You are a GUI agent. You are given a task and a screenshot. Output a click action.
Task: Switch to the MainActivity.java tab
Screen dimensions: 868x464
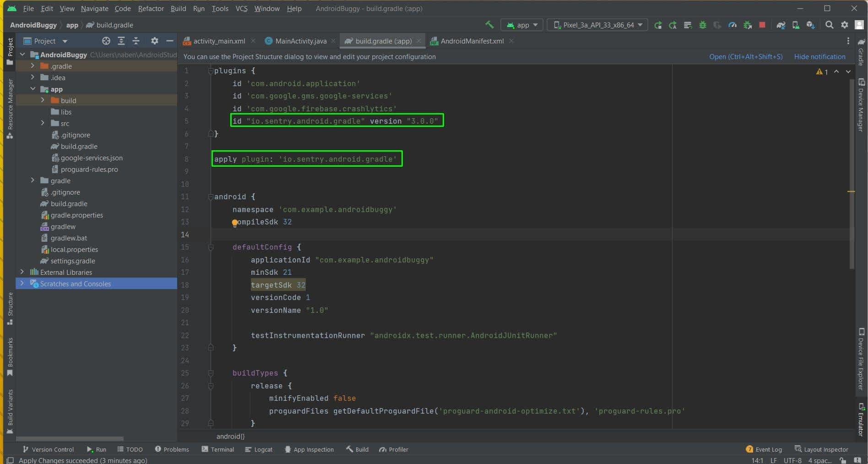pyautogui.click(x=300, y=41)
